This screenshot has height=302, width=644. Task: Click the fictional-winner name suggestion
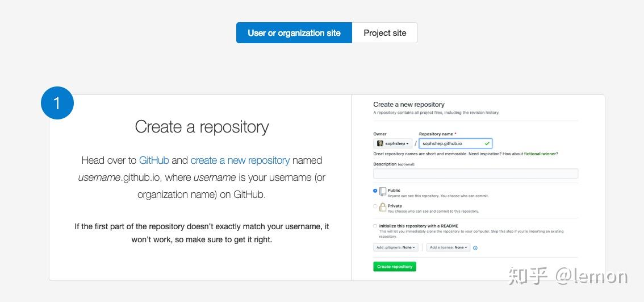(x=541, y=154)
